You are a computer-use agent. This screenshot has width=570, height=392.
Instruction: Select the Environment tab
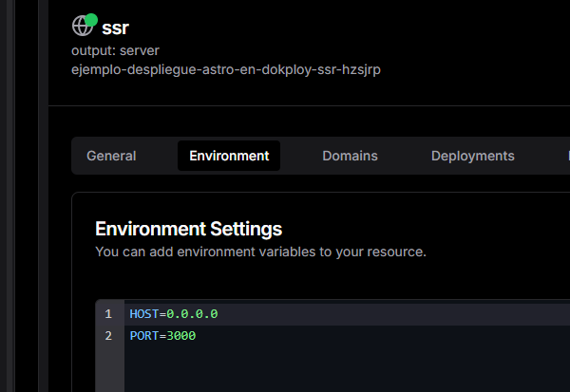coord(229,156)
